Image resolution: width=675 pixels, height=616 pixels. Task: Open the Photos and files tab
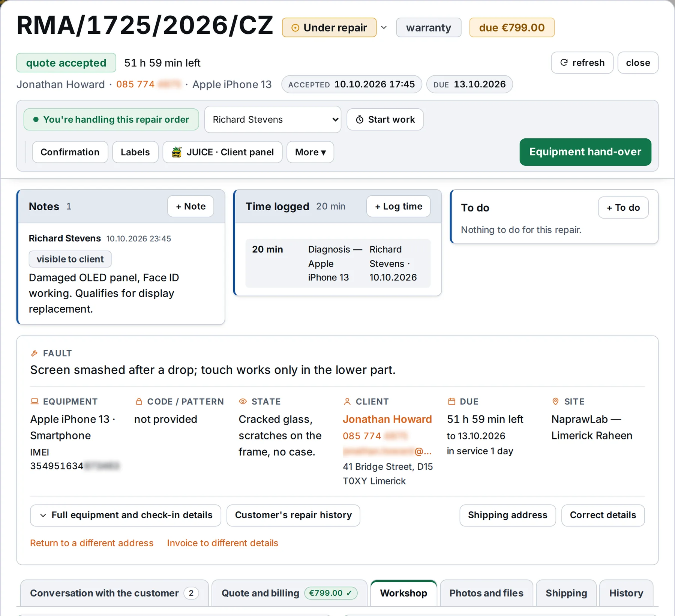coord(486,593)
